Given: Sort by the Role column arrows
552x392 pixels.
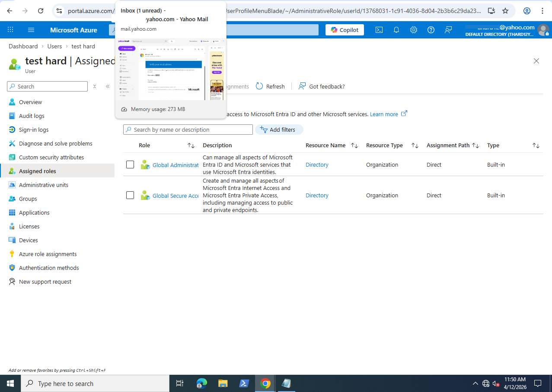Looking at the screenshot, I should 191,145.
